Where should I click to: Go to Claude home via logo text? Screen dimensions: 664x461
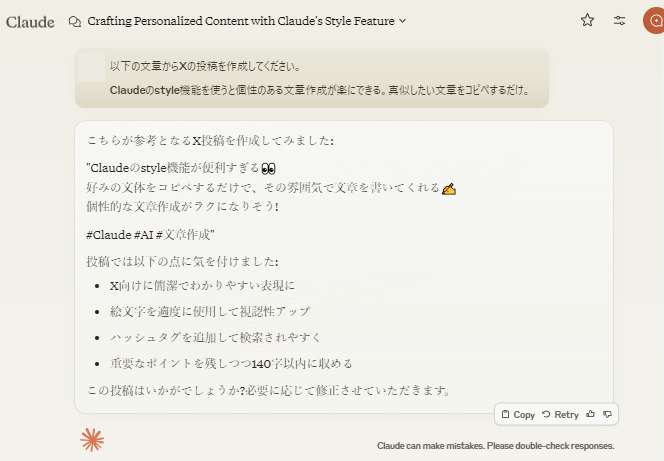pos(30,21)
